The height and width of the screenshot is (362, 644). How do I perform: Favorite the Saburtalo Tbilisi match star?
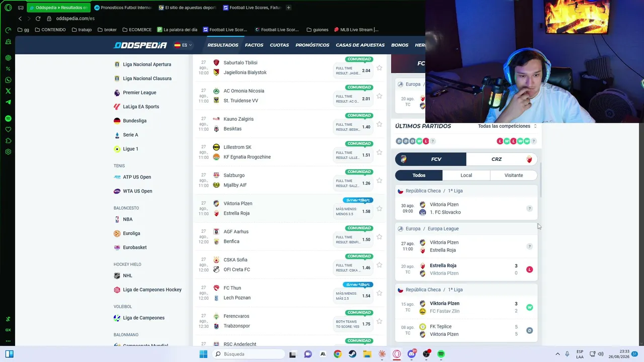click(379, 68)
